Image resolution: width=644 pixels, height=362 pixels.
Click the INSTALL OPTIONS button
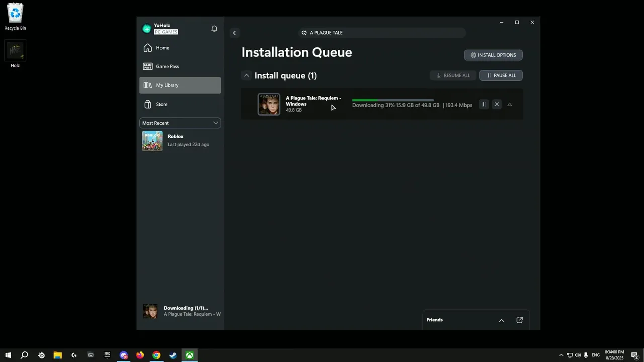493,55
